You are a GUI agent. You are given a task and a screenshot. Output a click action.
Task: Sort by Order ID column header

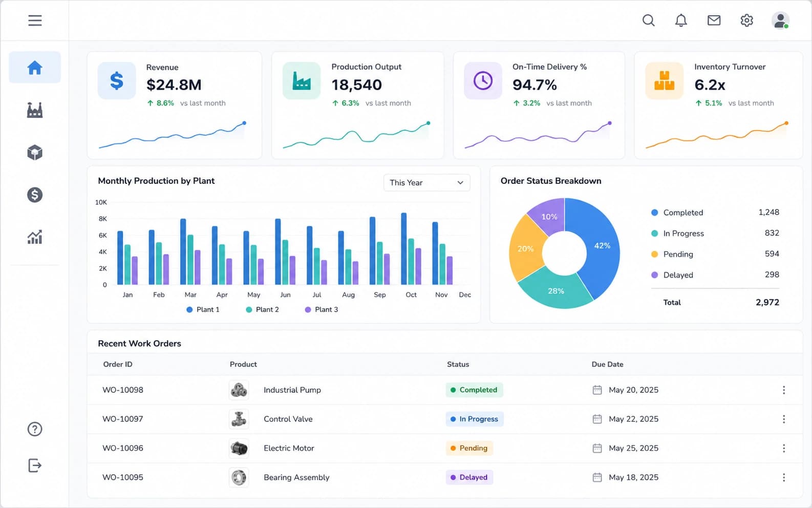coord(118,364)
